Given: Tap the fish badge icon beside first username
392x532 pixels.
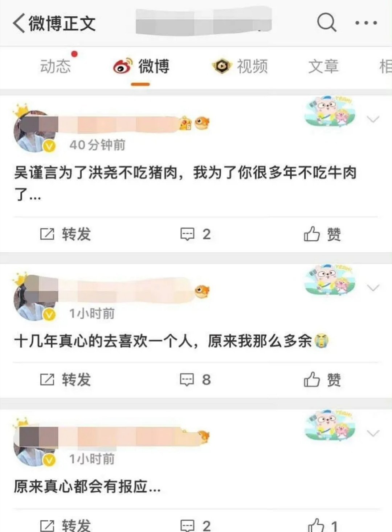Looking at the screenshot, I should (202, 123).
